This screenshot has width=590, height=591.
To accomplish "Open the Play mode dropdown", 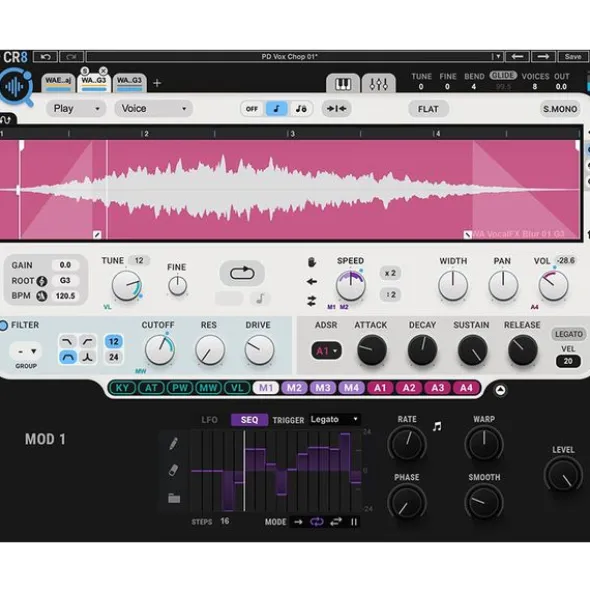I will (76, 109).
